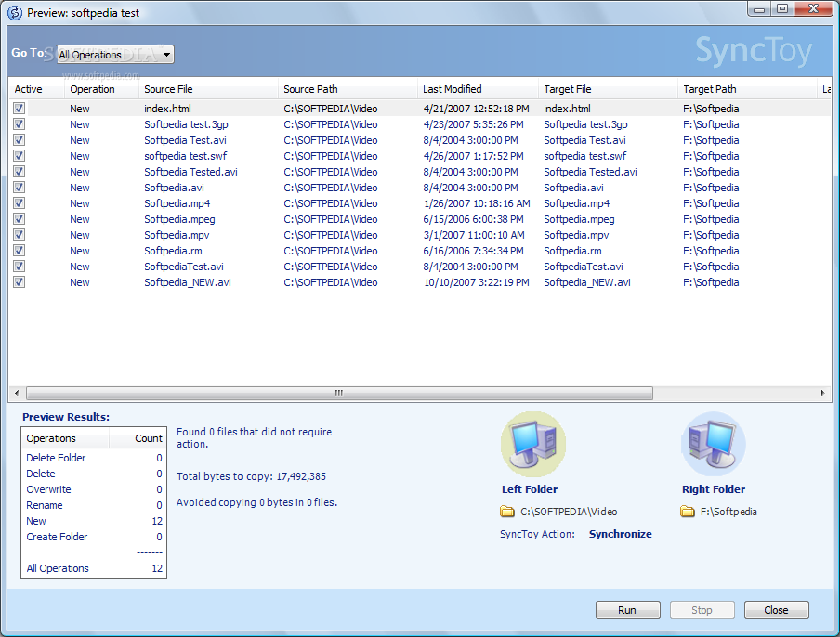Click target file softpedia test.swf
Screen dimensions: 840x637
tap(585, 156)
